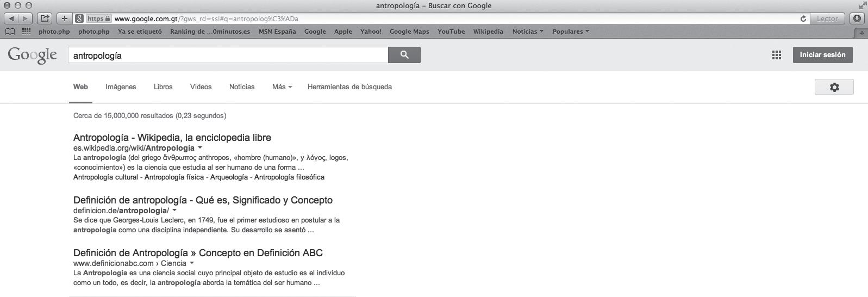The height and width of the screenshot is (297, 868).
Task: Open search settings gear icon
Action: pos(834,87)
